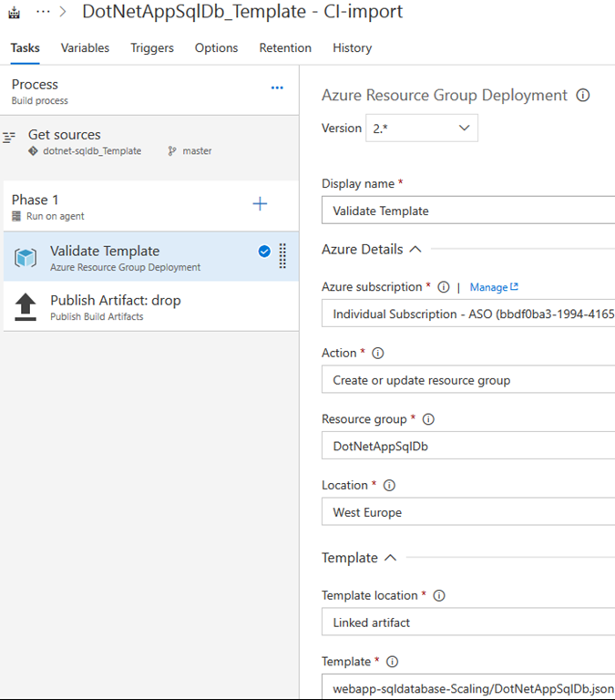The width and height of the screenshot is (615, 700).
Task: Toggle the blue checkmark on Validate Template
Action: (264, 252)
